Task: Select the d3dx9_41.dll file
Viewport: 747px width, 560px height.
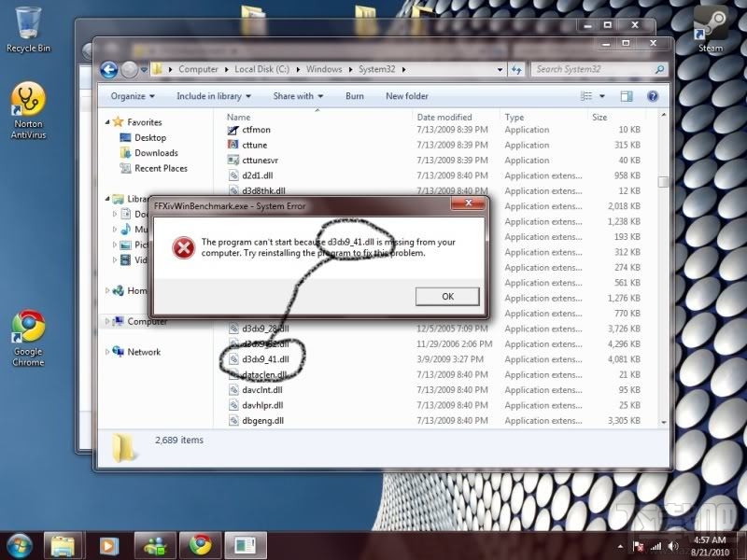Action: 265,359
